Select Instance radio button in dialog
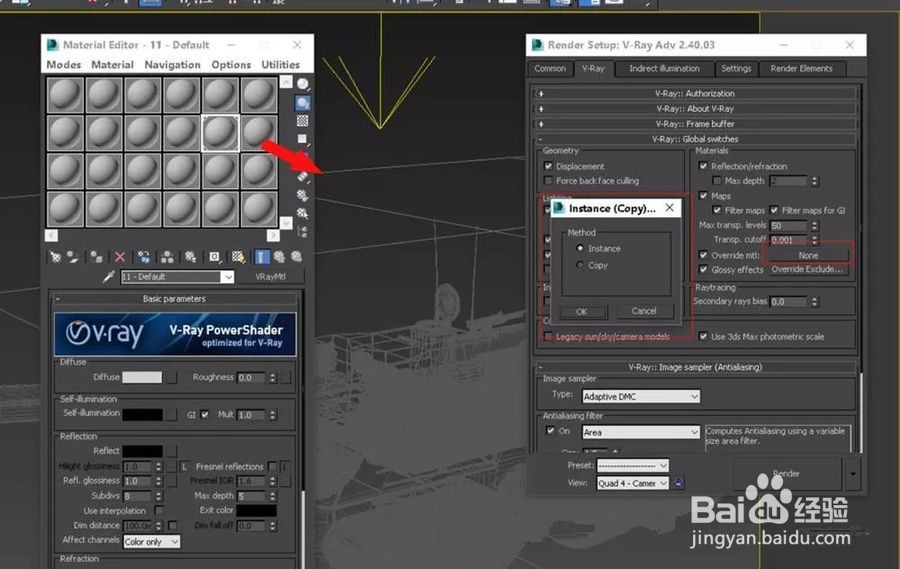 coord(580,249)
